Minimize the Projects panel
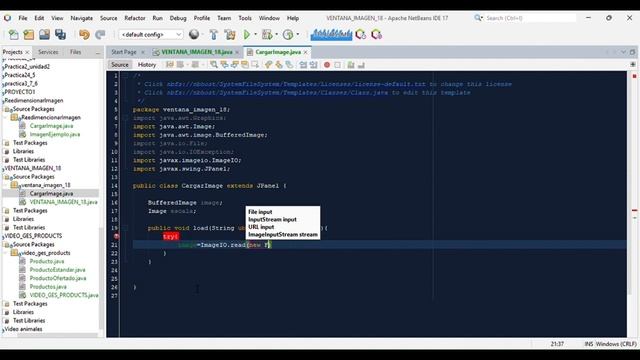The width and height of the screenshot is (640, 360). click(x=98, y=52)
